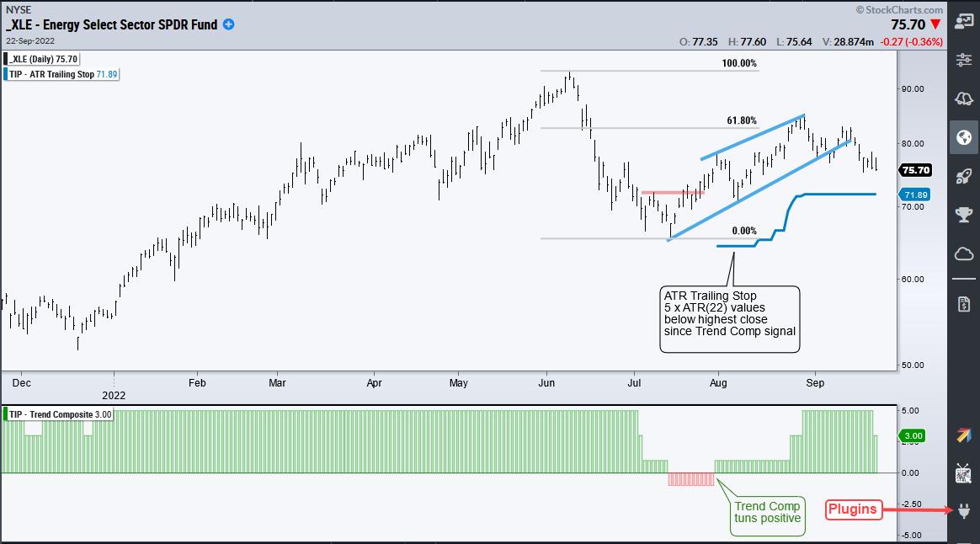Click the 50.00 price axis label

click(913, 365)
